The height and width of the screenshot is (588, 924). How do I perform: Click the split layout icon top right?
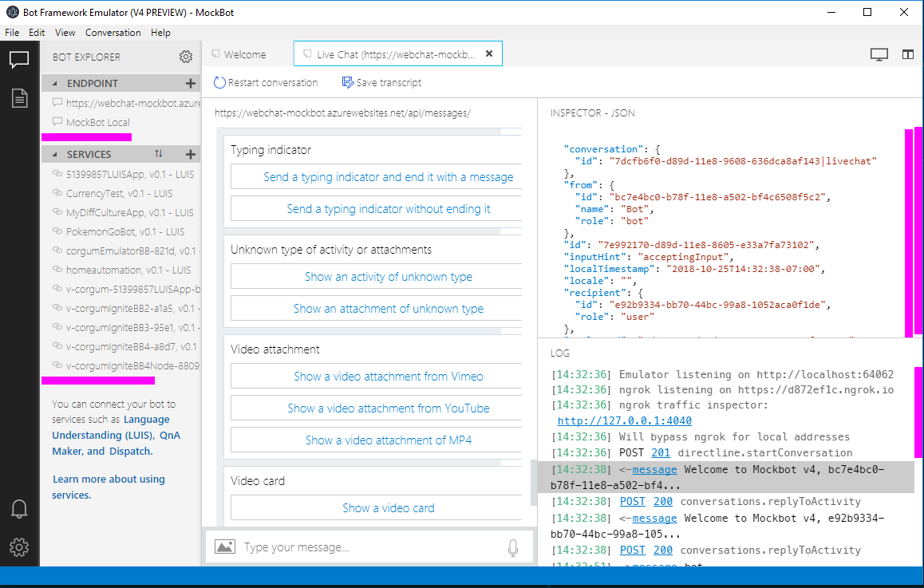point(908,53)
